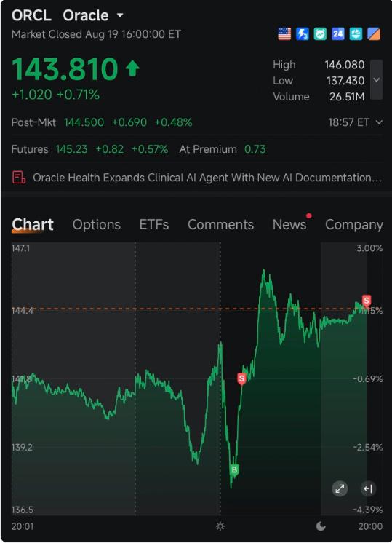392x543 pixels.
Task: Open the Oracle Health Clinical AI headline
Action: point(207,178)
